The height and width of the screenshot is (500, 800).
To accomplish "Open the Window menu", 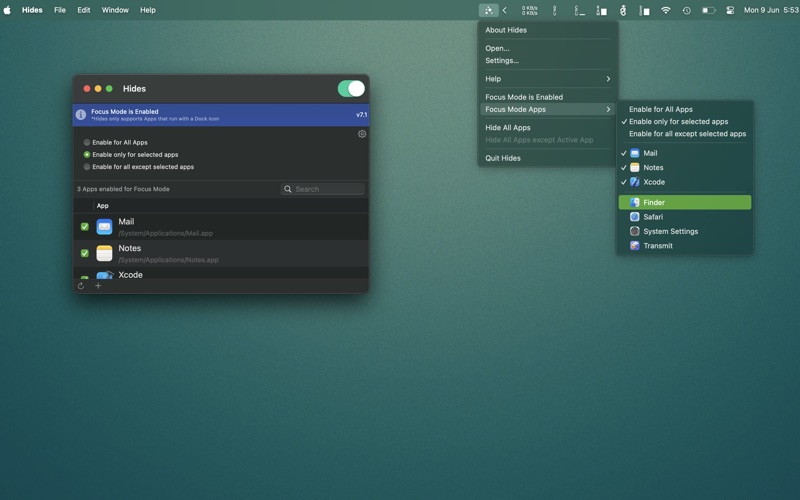I will (x=115, y=10).
